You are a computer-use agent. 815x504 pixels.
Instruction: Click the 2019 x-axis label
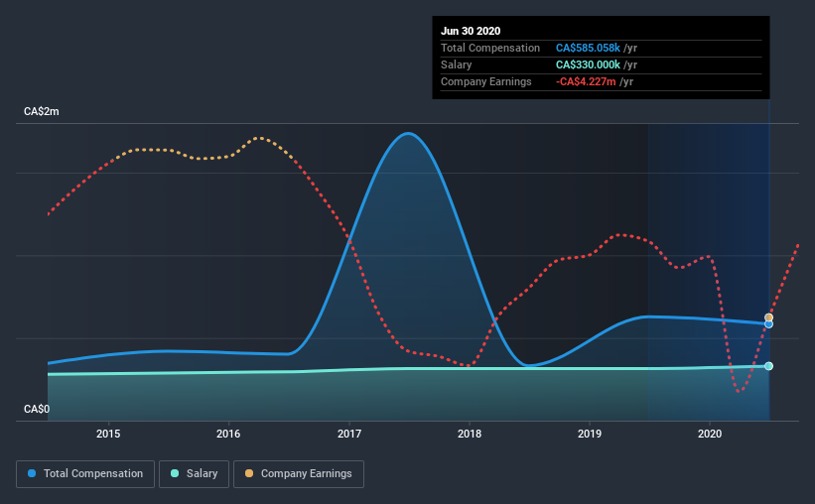pos(590,434)
